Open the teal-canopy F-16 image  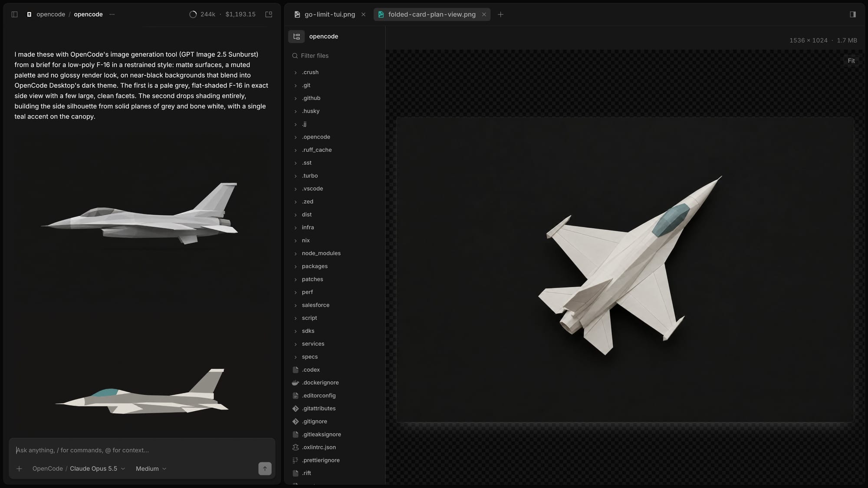141,391
